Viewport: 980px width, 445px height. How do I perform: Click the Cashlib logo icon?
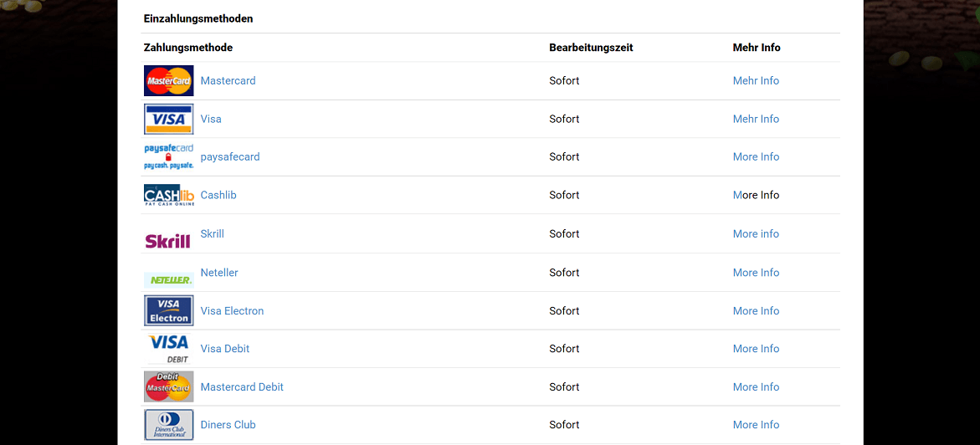click(x=168, y=195)
